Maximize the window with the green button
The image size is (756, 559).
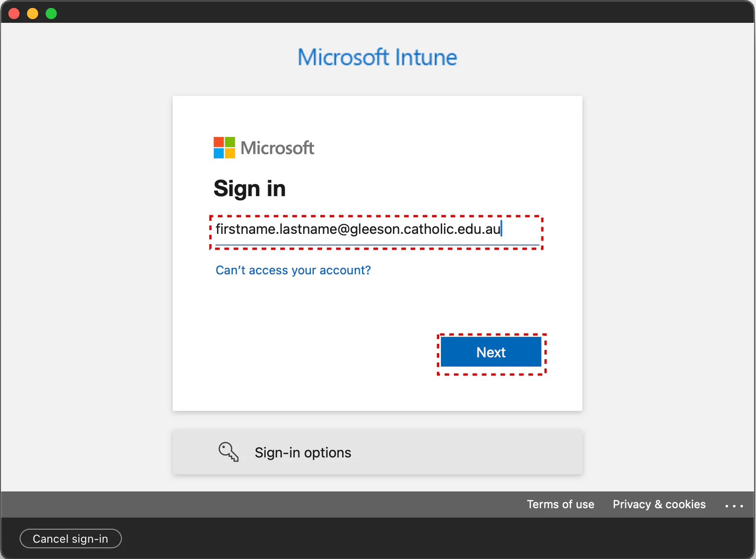coord(51,14)
